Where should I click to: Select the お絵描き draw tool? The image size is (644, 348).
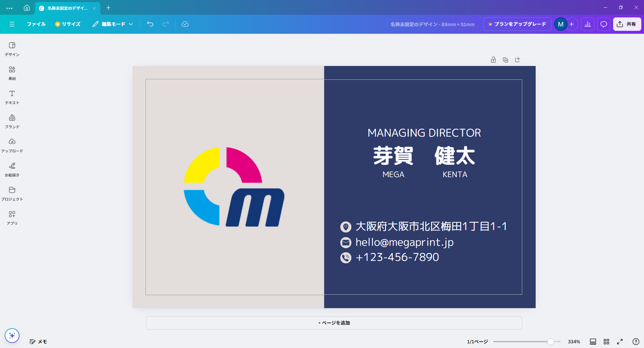(12, 169)
